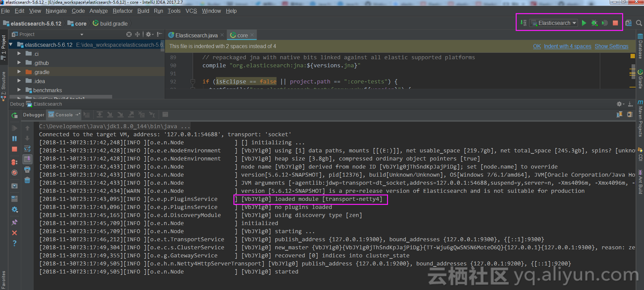
Task: Toggle Use Soft Wraps in console
Action: (27, 149)
